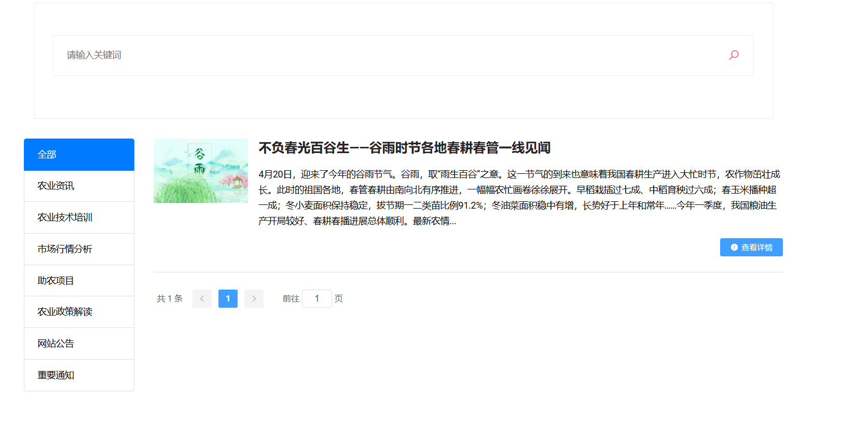This screenshot has width=868, height=425.
Task: Open the 农业资讯 category
Action: click(x=79, y=186)
